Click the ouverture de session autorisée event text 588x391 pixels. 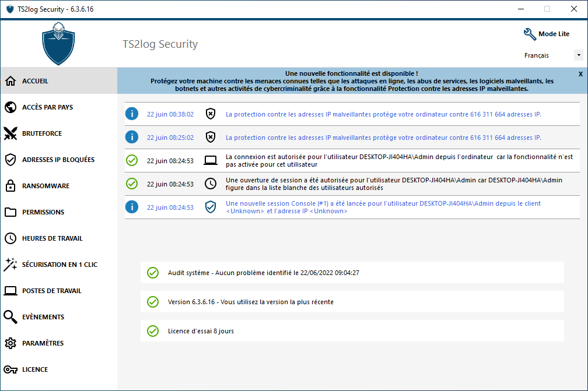point(394,184)
